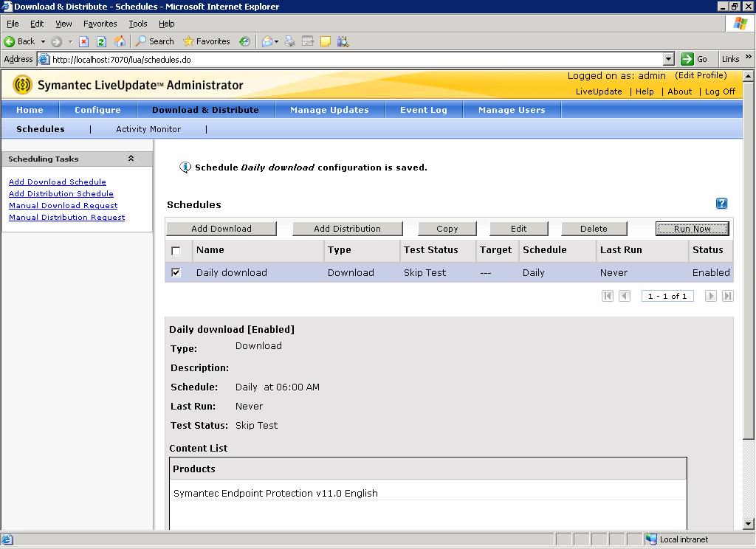This screenshot has height=549, width=756.
Task: Click the page scrollbar down arrow
Action: 748,523
